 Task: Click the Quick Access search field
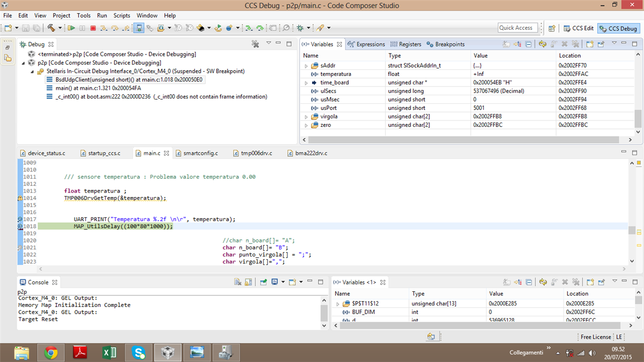tap(518, 28)
